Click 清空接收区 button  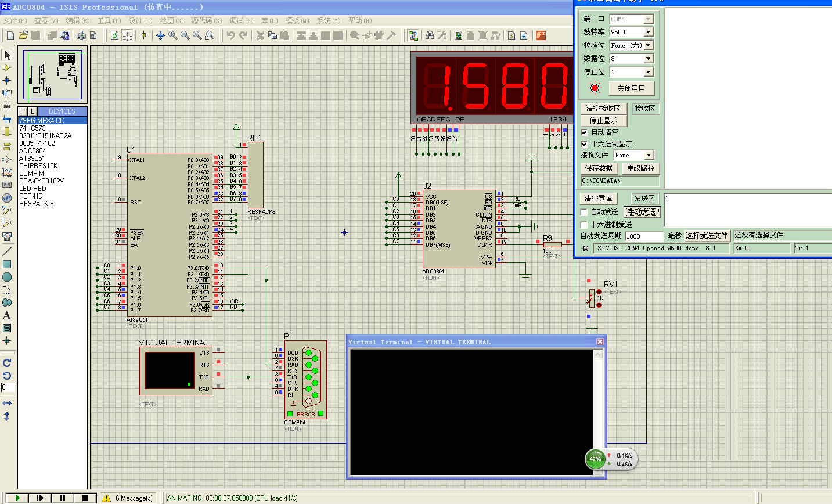[x=603, y=109]
